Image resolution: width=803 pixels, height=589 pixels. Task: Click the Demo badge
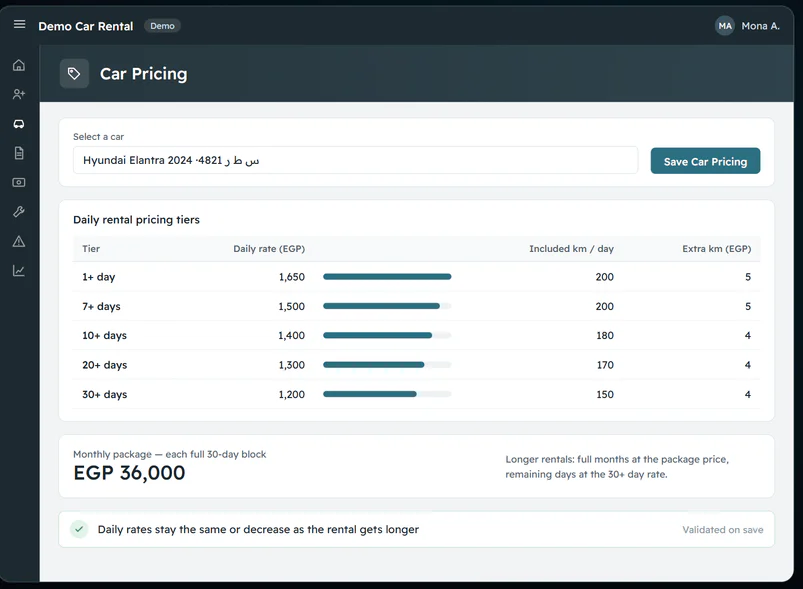(162, 26)
